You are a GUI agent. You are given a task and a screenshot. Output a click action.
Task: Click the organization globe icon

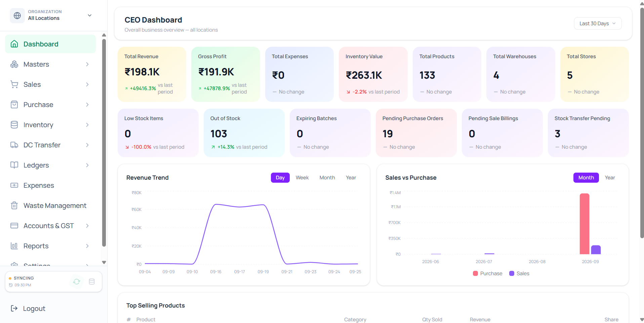(x=17, y=15)
